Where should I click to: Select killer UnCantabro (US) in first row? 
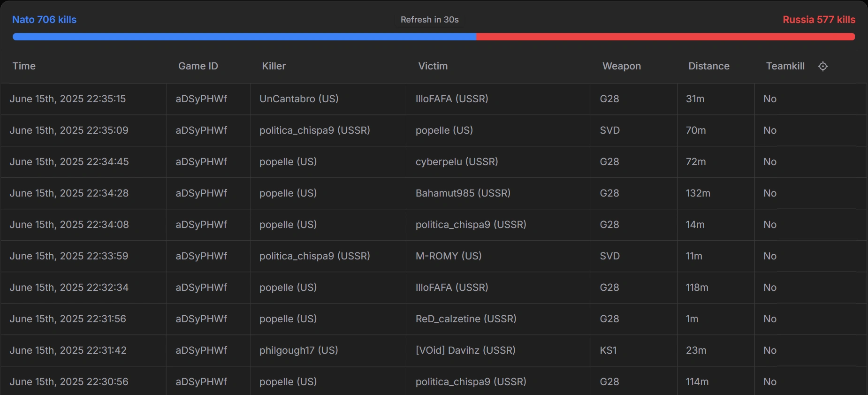pos(299,99)
